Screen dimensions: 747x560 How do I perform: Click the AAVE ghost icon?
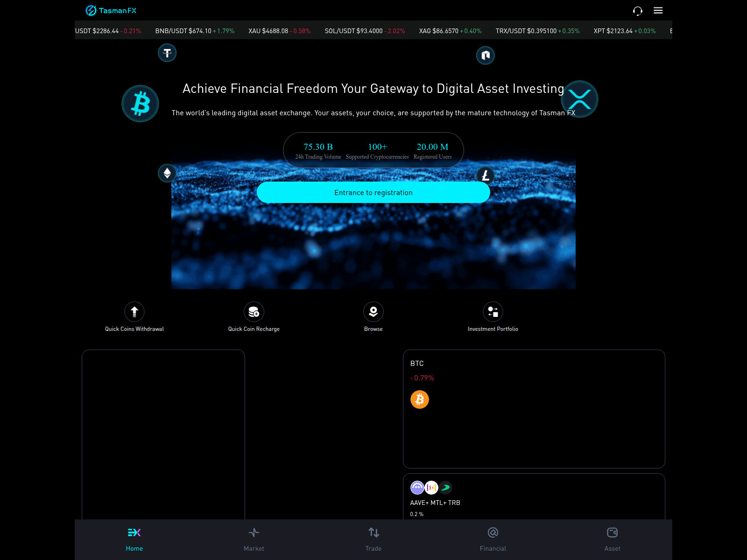[417, 488]
